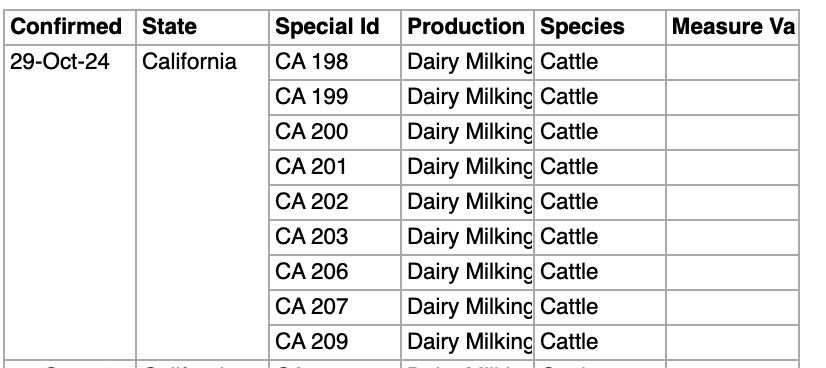The image size is (826, 368).
Task: Select Dairy Milking cell in CA 198 row
Action: pyautogui.click(x=467, y=62)
